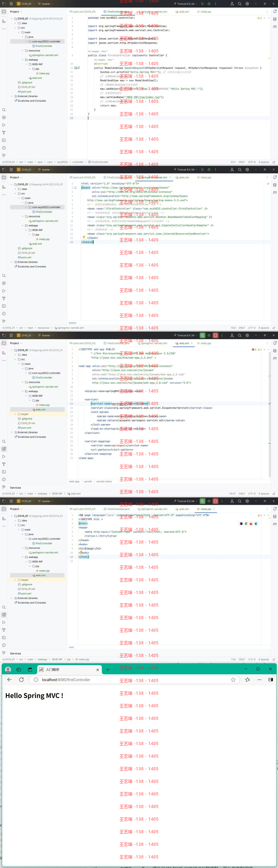The width and height of the screenshot is (278, 868).
Task: Go back in the browser window
Action: 9,680
